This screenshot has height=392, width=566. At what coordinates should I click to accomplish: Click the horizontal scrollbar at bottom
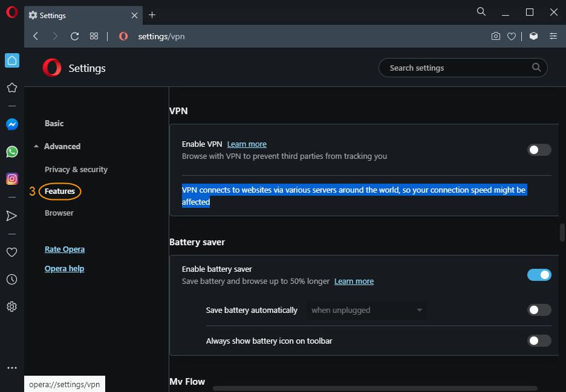click(375, 388)
